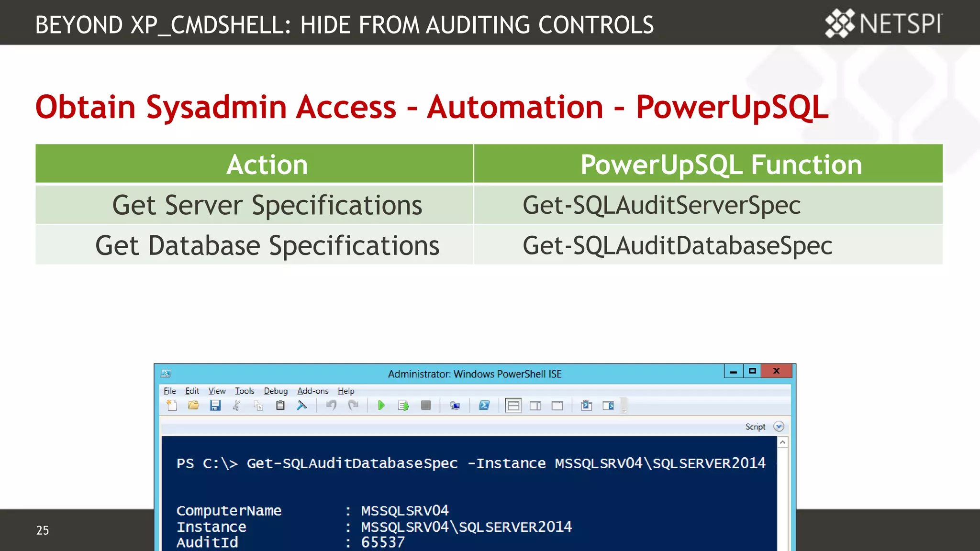The height and width of the screenshot is (551, 980).
Task: Click the Show Command Add-on icon
Action: [x=608, y=406]
